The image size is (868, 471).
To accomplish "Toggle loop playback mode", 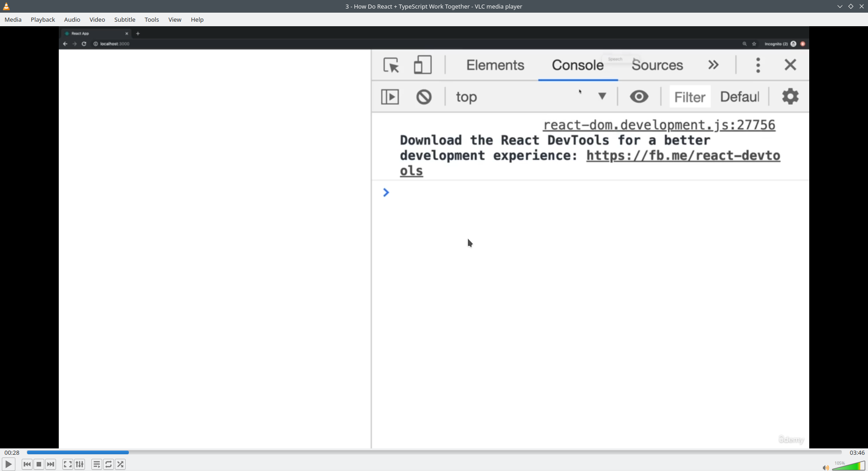I will pyautogui.click(x=108, y=464).
